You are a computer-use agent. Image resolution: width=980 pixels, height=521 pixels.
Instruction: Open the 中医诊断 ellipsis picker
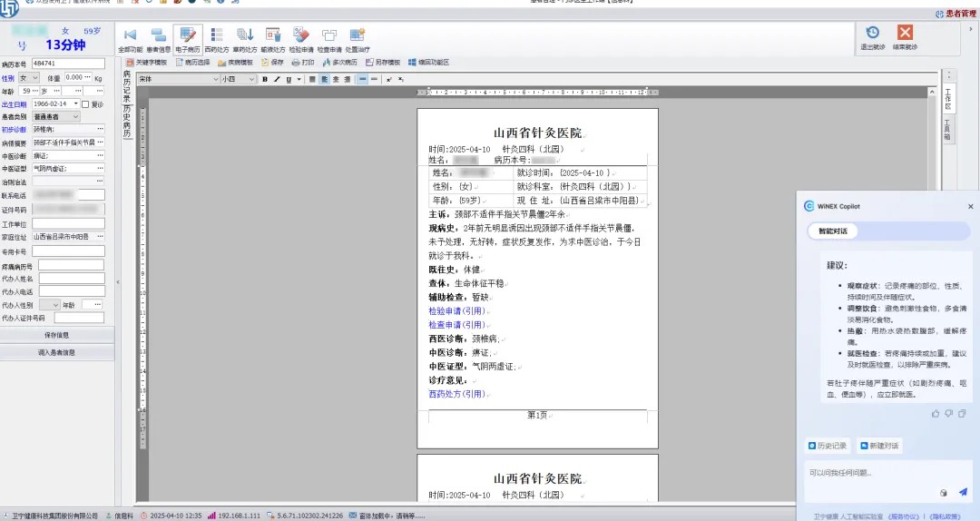tap(100, 155)
